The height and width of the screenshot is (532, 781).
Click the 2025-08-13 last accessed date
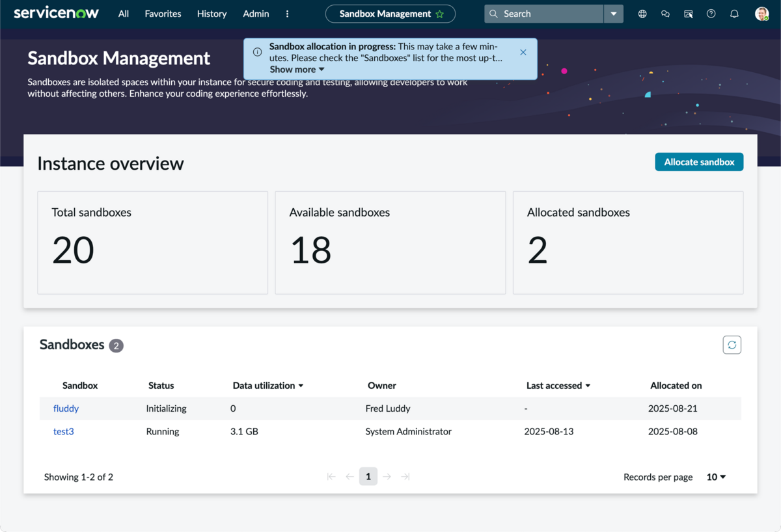[549, 431]
